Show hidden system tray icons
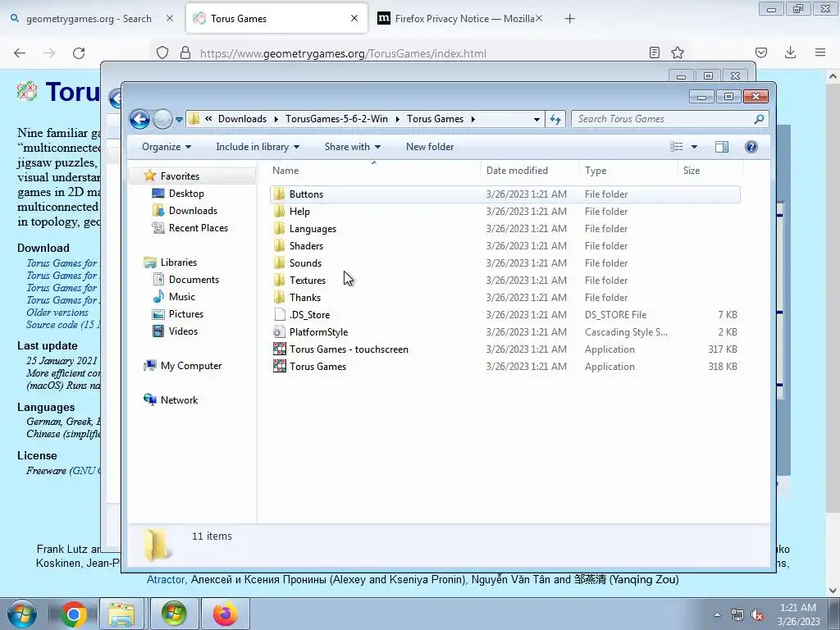 tap(717, 614)
